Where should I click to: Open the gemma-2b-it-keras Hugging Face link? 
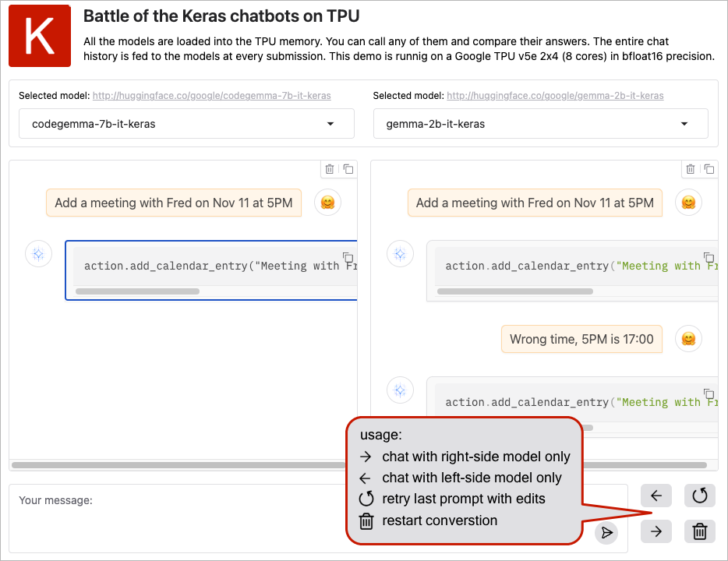tap(555, 96)
